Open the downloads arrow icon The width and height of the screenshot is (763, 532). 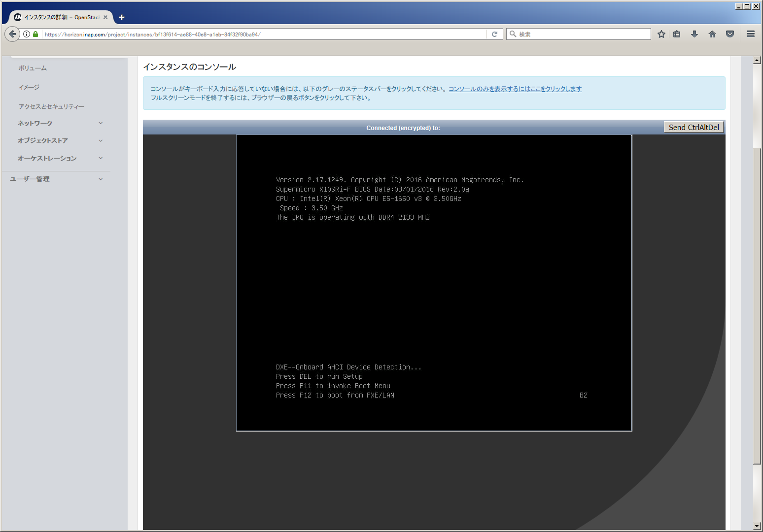694,34
